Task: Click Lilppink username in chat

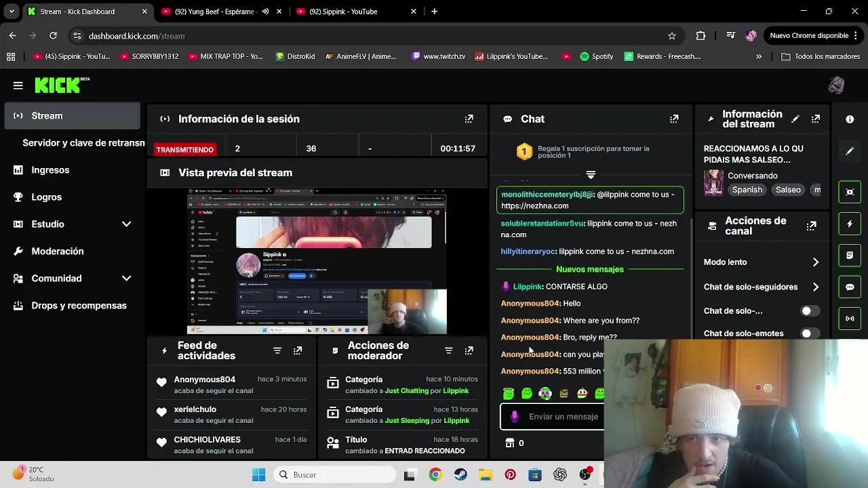Action: click(528, 287)
